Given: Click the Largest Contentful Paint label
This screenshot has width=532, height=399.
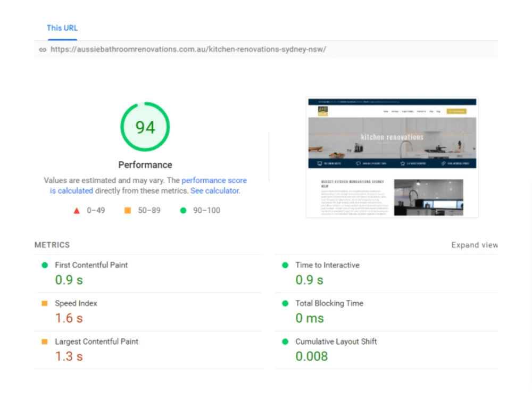Looking at the screenshot, I should 97,342.
